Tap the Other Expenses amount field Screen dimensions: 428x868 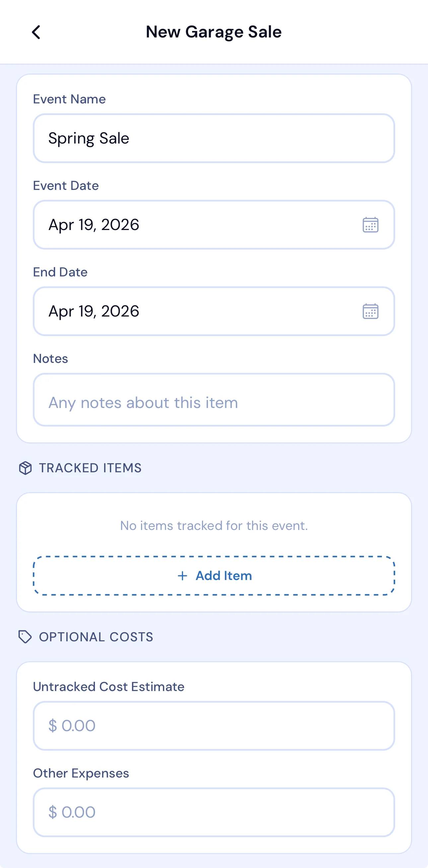(214, 812)
